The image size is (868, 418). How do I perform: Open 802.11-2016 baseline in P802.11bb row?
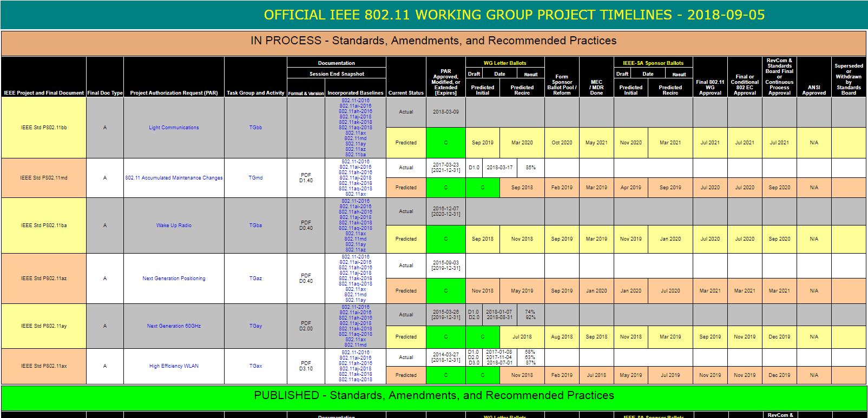(x=356, y=101)
